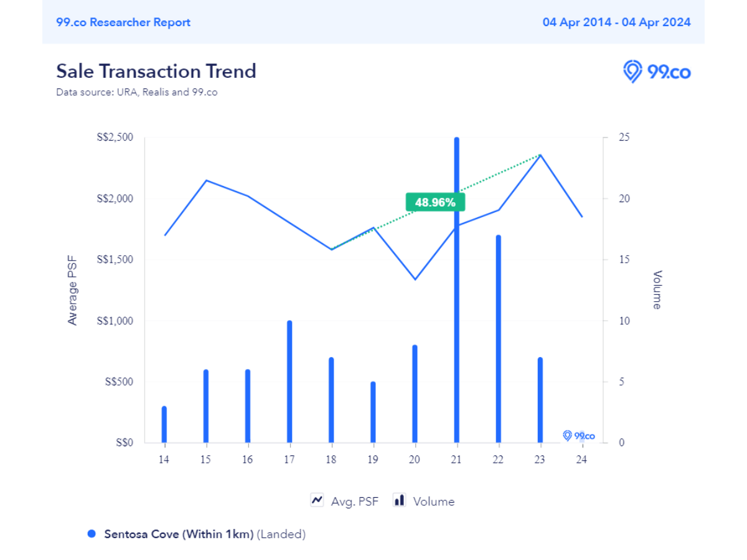Image resolution: width=747 pixels, height=560 pixels.
Task: Click the 99.co logo beside the chart title
Action: pyautogui.click(x=657, y=72)
